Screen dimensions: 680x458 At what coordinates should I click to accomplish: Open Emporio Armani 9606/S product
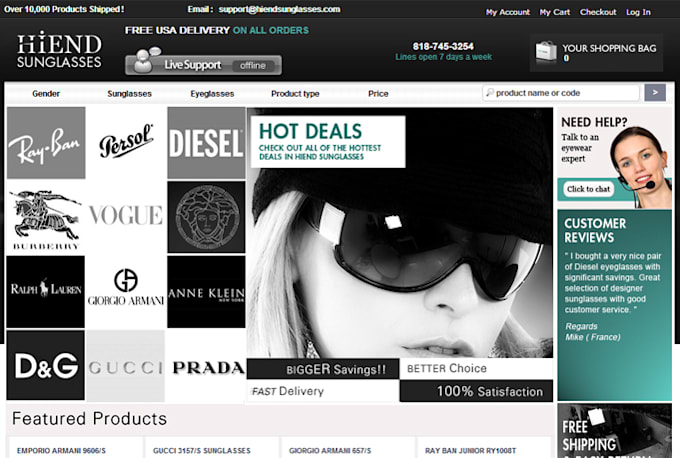coord(61,451)
